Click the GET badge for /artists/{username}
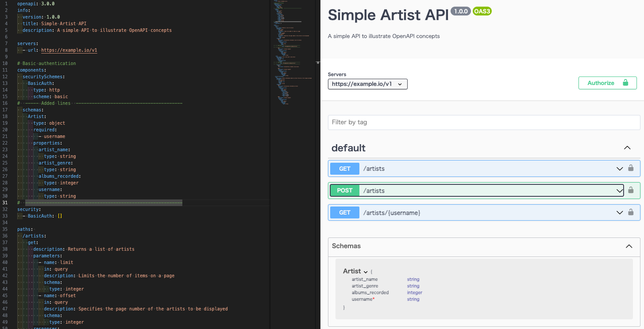 [345, 213]
